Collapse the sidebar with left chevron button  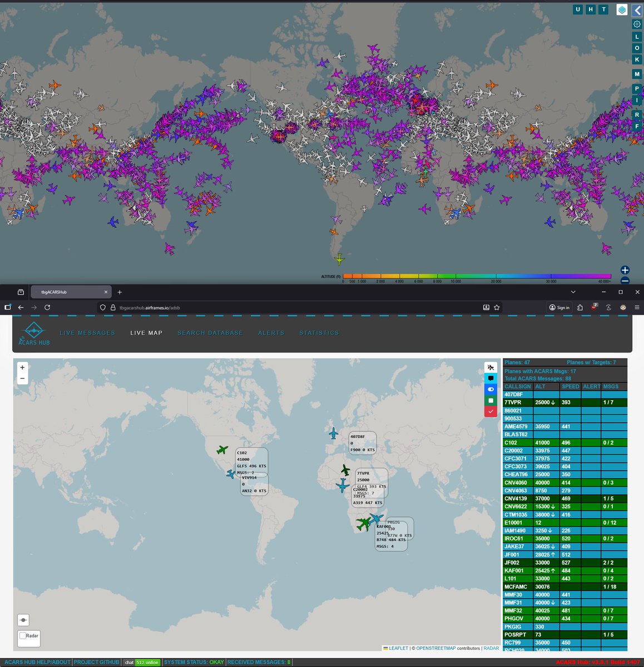tap(637, 9)
